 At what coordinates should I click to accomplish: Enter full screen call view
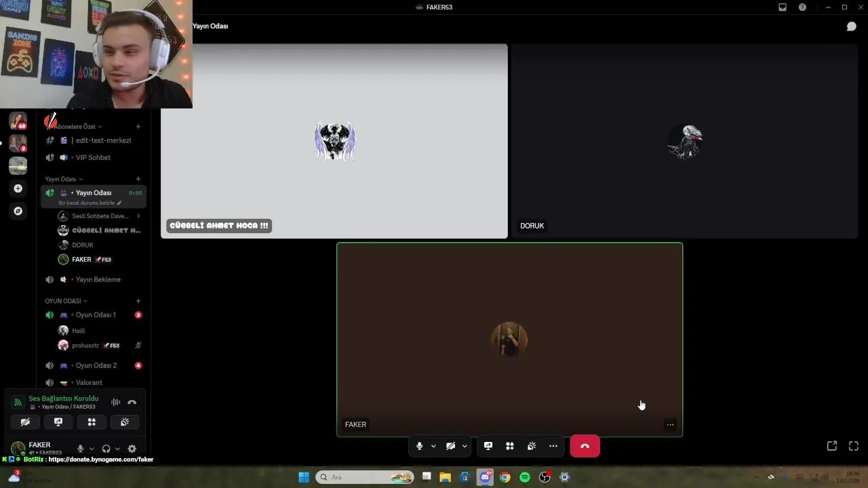coord(854,446)
